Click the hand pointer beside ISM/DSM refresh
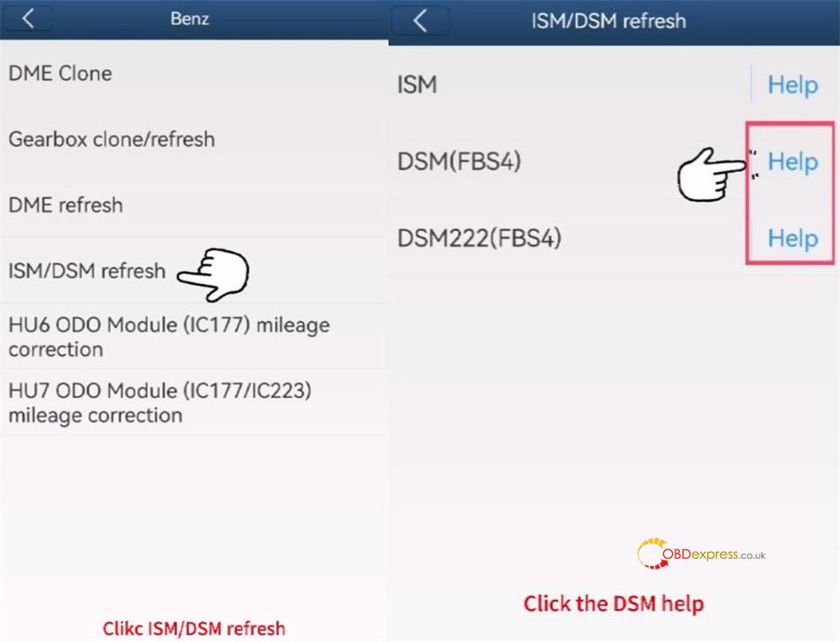 (213, 274)
